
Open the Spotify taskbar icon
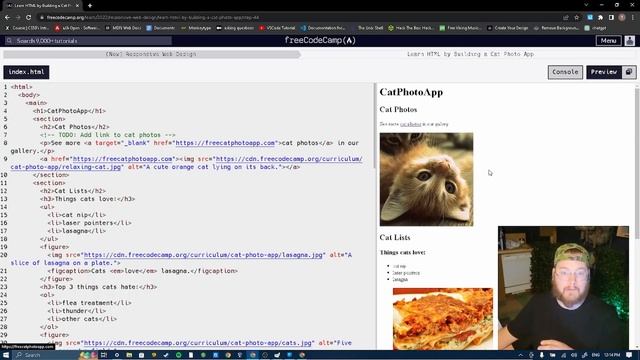pyautogui.click(x=178, y=355)
